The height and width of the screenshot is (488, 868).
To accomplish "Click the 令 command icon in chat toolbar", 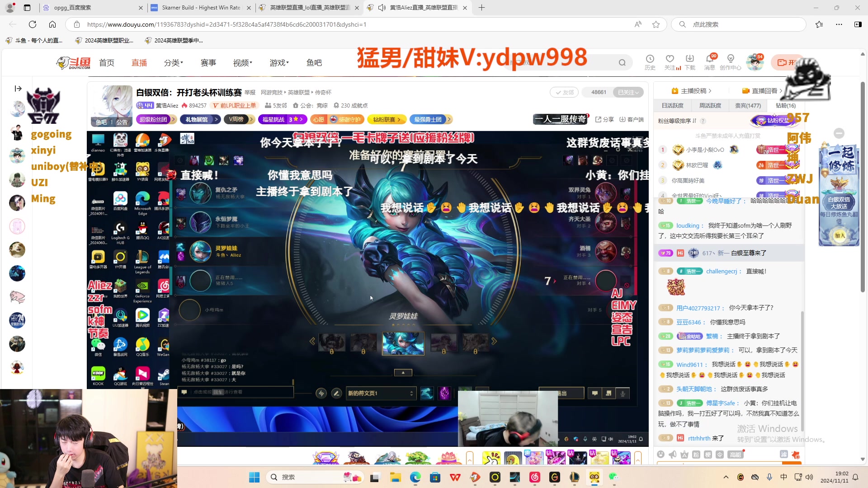I will coord(720,455).
